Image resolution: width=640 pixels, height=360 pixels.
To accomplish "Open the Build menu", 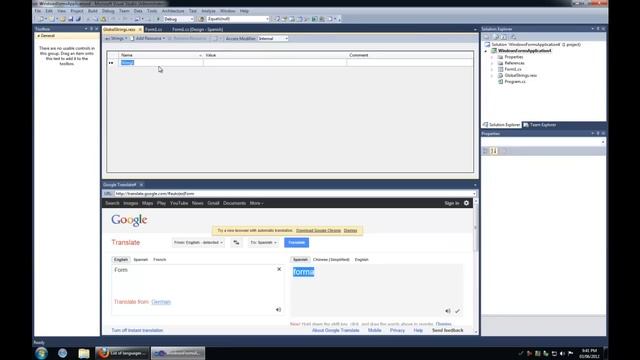I will 93,11.
